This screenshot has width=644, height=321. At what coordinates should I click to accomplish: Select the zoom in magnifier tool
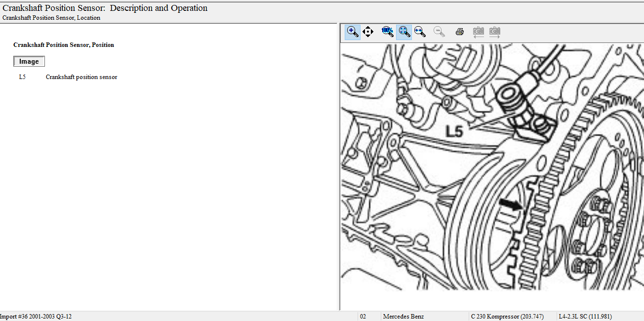pos(352,32)
